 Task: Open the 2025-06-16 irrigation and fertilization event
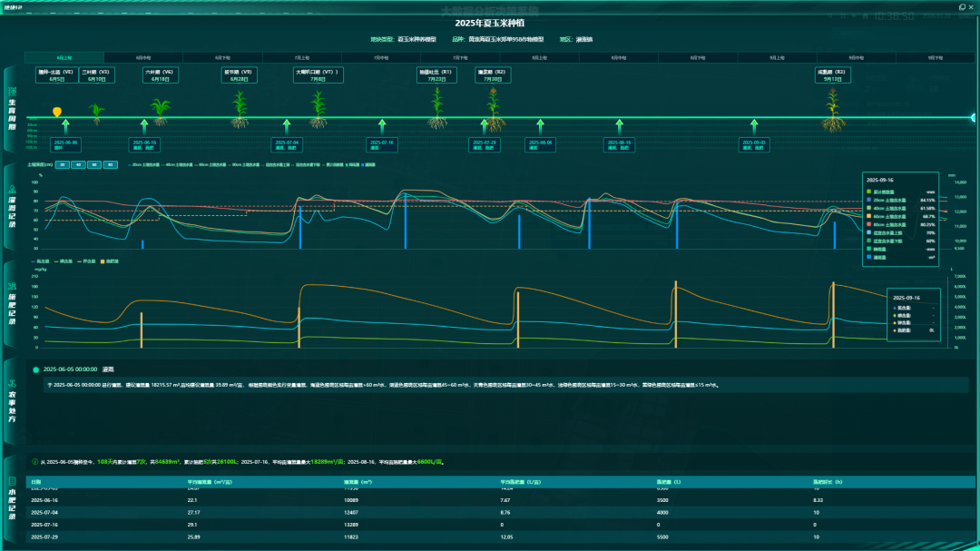pyautogui.click(x=144, y=145)
